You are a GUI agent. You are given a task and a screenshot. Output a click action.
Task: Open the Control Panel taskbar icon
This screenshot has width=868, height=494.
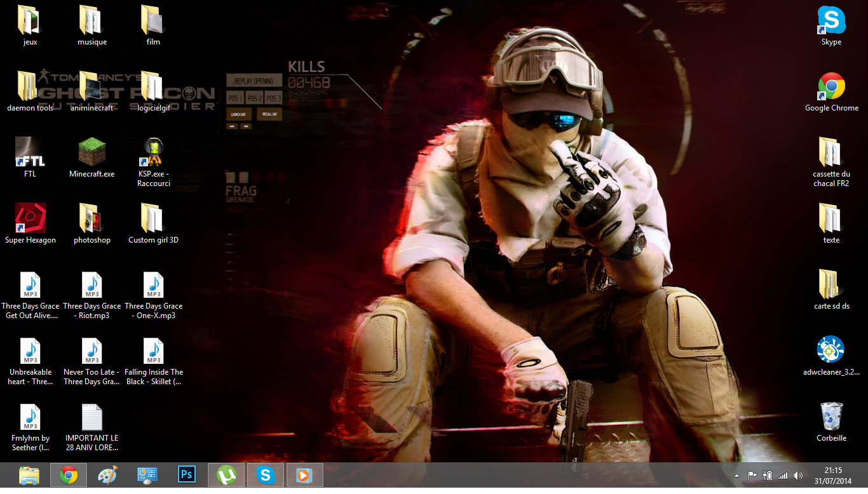click(147, 475)
